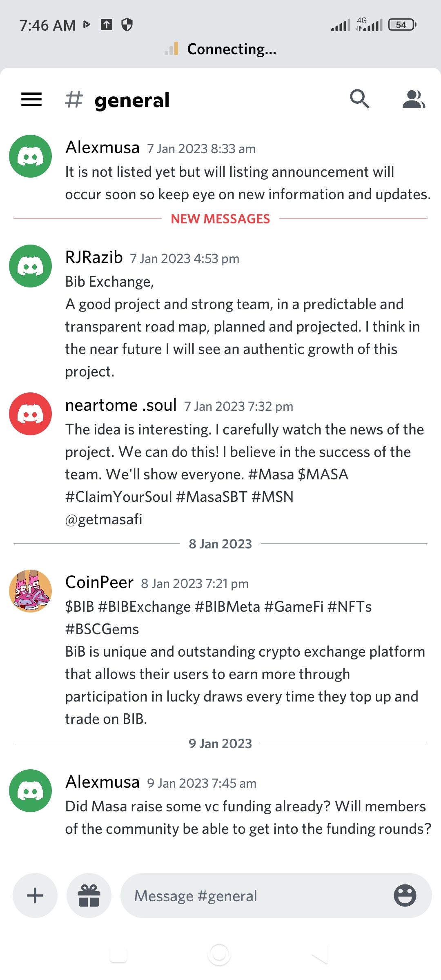Tap the 8 Jan 2023 date separator
This screenshot has height=980, width=441.
tap(220, 544)
